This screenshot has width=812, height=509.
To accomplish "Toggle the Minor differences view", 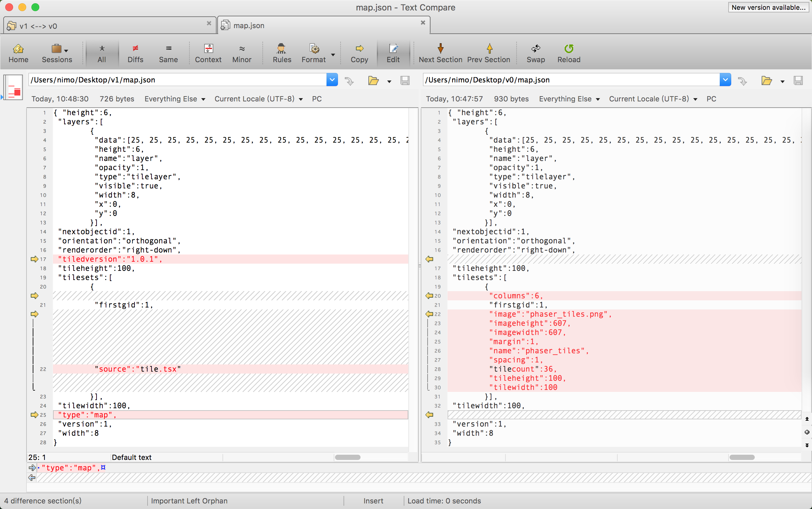I will (241, 53).
